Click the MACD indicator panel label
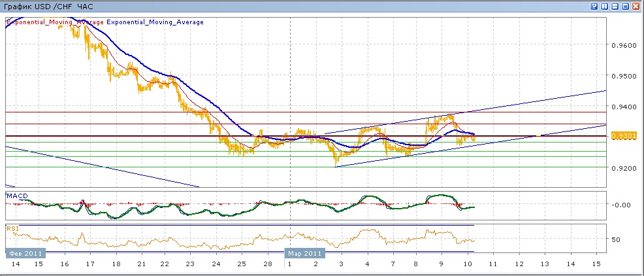The image size is (644, 276). pyautogui.click(x=16, y=196)
